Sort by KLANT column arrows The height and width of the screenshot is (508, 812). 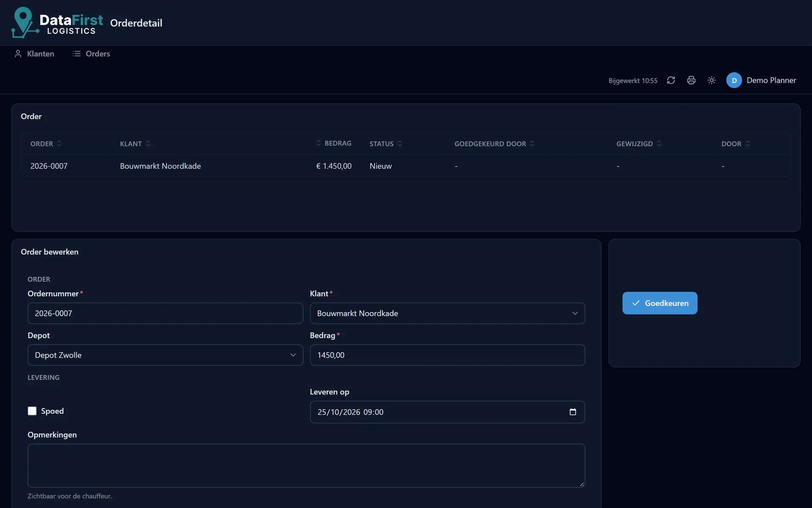click(148, 144)
